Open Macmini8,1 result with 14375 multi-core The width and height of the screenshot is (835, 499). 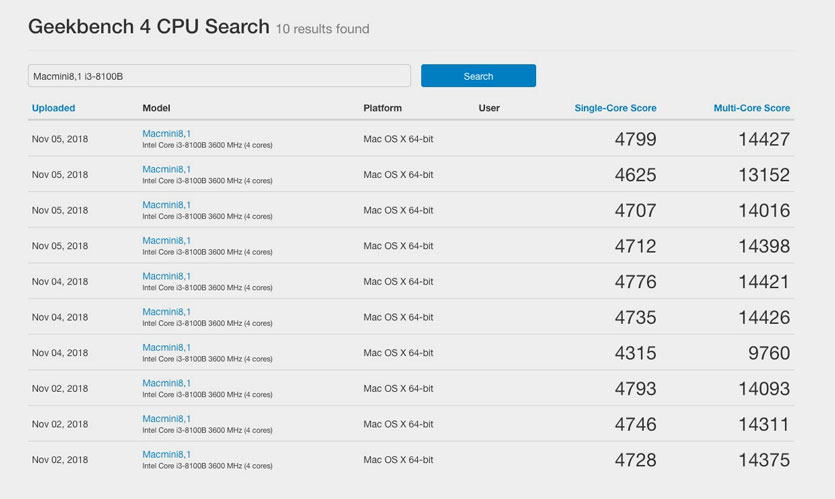tap(166, 454)
